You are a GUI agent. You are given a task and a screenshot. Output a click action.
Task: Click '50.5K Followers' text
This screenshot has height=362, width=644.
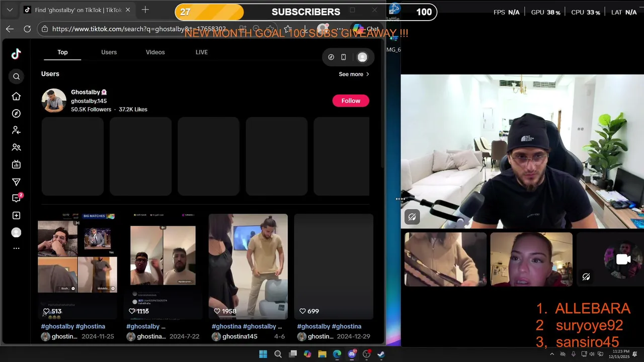[x=91, y=110]
